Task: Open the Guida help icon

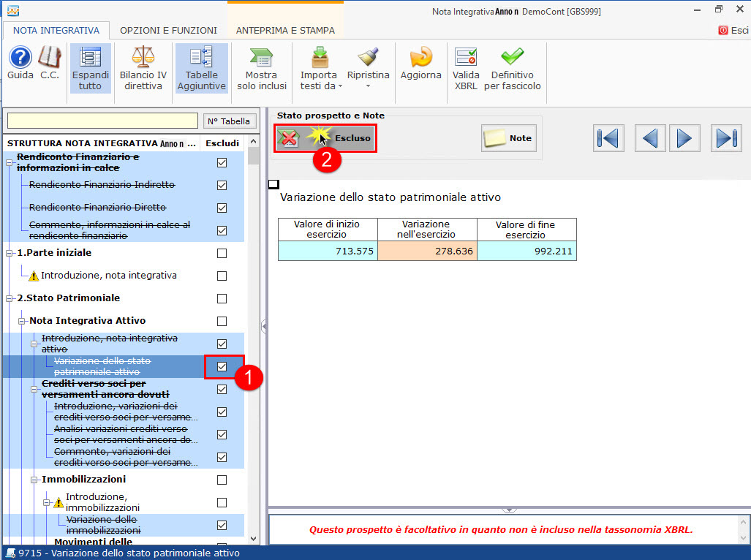Action: pyautogui.click(x=20, y=57)
